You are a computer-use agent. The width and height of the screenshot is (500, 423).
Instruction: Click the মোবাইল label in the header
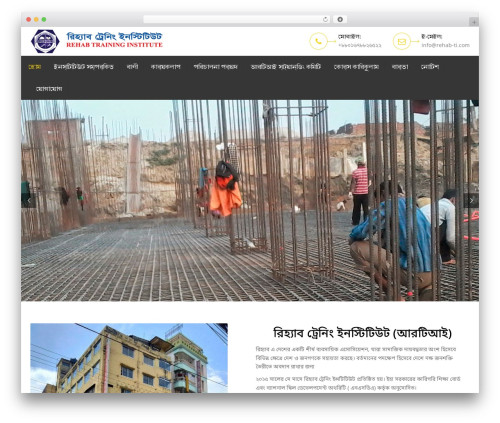pos(349,36)
